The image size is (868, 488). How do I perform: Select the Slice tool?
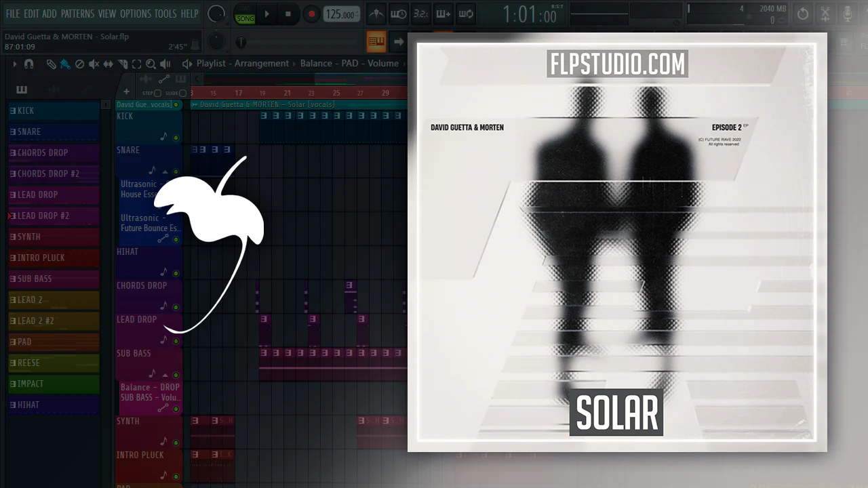[123, 64]
